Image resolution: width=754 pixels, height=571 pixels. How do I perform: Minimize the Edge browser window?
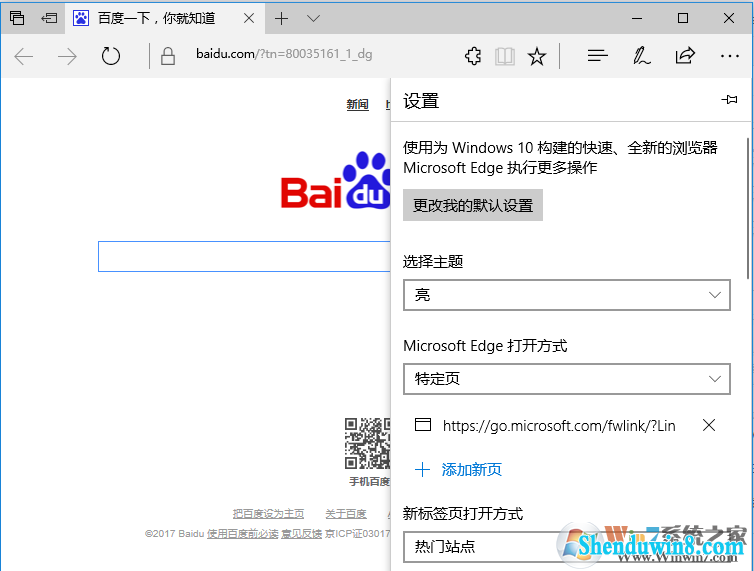point(637,19)
